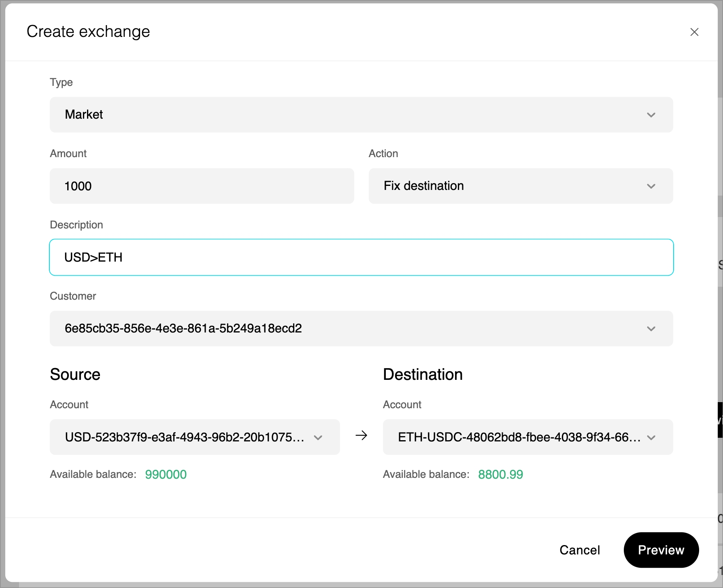Image resolution: width=723 pixels, height=588 pixels.
Task: Click the chevron in Source account field
Action: click(x=318, y=437)
